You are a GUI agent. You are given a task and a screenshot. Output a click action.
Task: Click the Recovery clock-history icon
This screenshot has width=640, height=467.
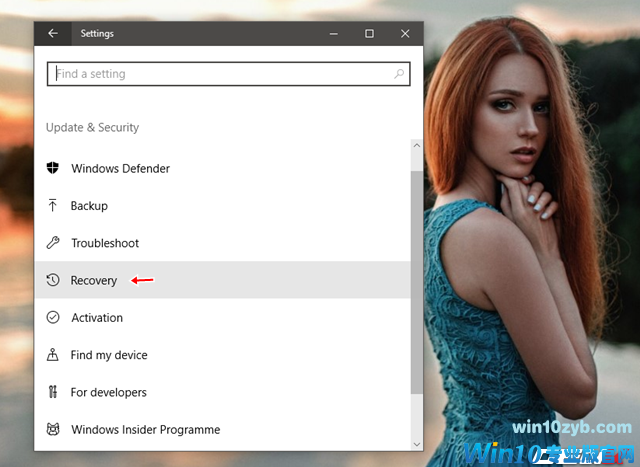coord(53,280)
